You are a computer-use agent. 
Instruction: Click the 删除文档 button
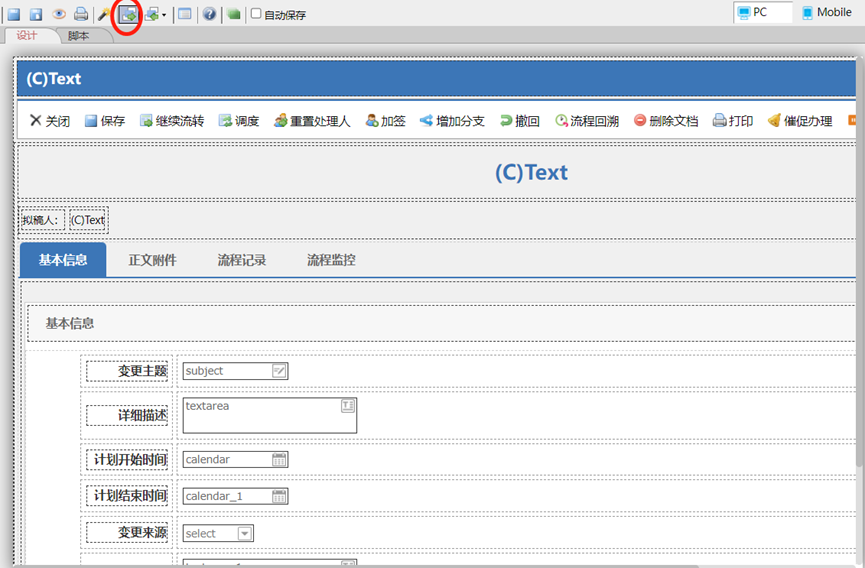pos(666,121)
